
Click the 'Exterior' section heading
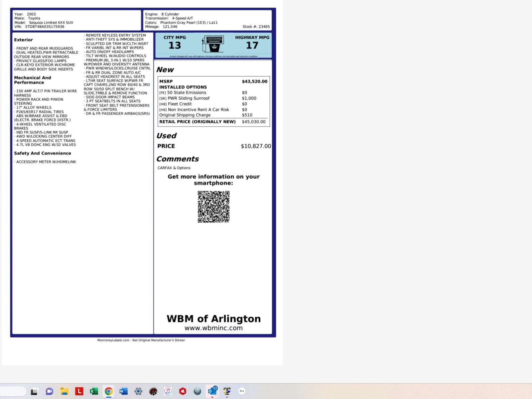[23, 40]
